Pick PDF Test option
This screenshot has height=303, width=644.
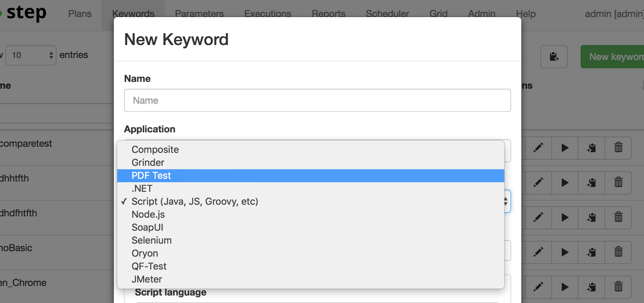click(311, 175)
